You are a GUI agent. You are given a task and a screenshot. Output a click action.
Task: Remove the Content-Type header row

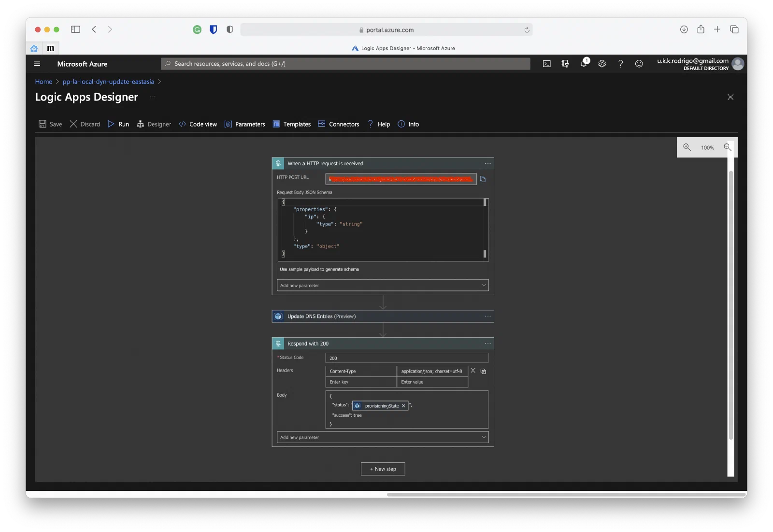pos(473,371)
